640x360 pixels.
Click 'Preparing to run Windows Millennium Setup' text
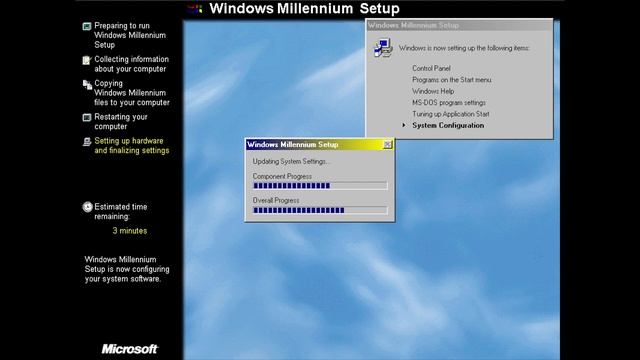click(x=130, y=35)
